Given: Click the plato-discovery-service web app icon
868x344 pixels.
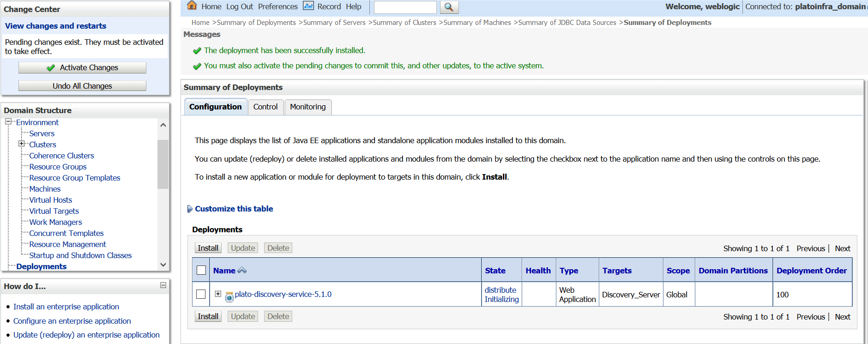Looking at the screenshot, I should coord(229,297).
